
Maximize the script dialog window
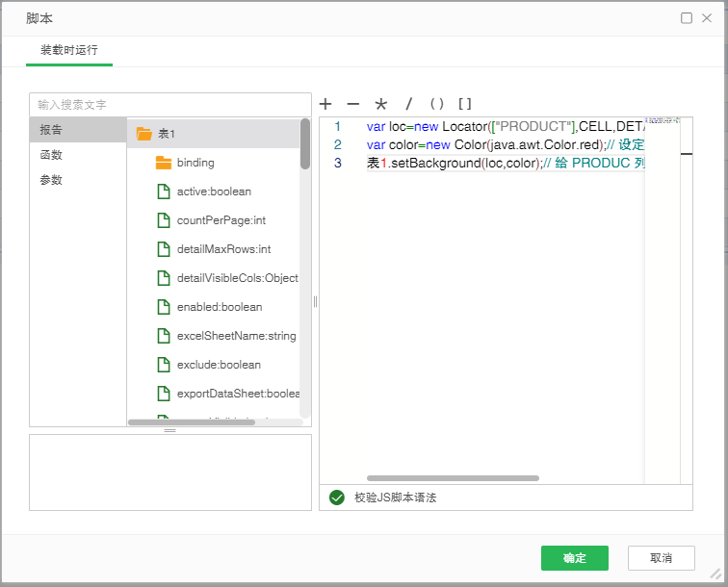(687, 18)
